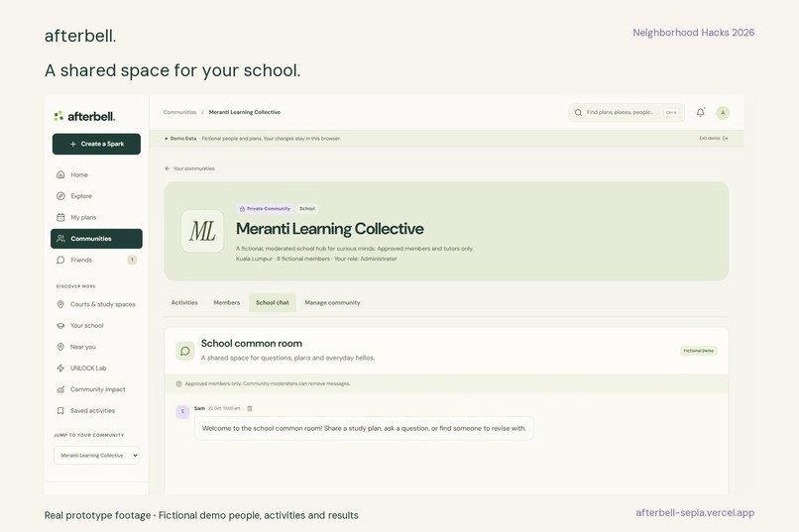
Task: Click the School tag badge
Action: click(306, 209)
